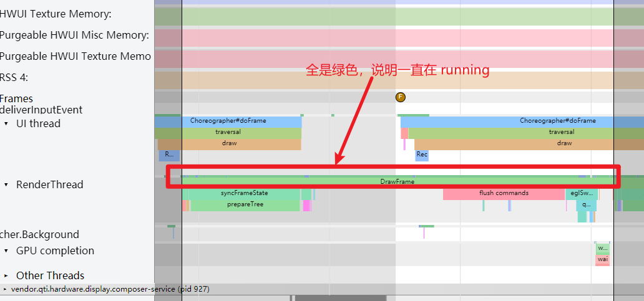Select the DrawFrame slice in RenderThread

397,181
